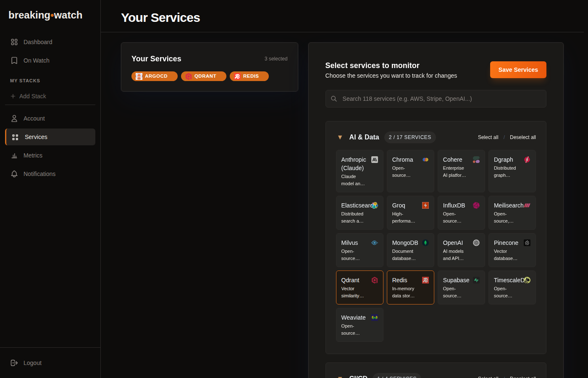Click 'Select services to monitor' heading
Viewport: 588px width, 378px height.
click(372, 66)
